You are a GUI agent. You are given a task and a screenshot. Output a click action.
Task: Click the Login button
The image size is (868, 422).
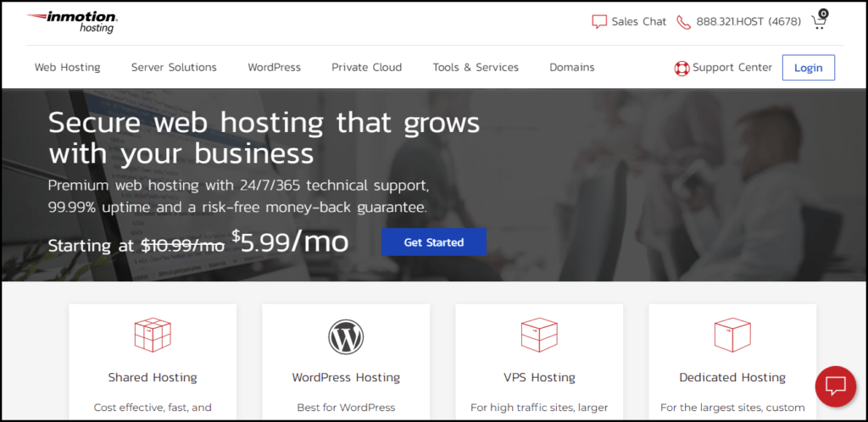(808, 68)
